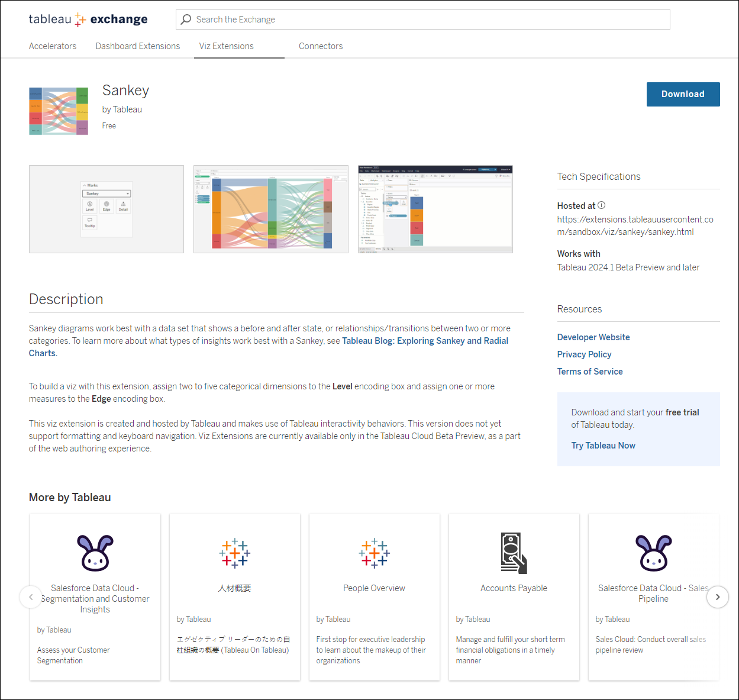Open the Terms of Service link
Image resolution: width=739 pixels, height=700 pixels.
coord(590,372)
